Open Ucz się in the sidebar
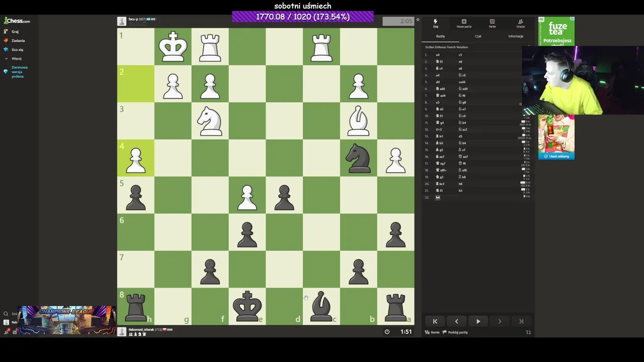This screenshot has height=362, width=644. [x=14, y=49]
